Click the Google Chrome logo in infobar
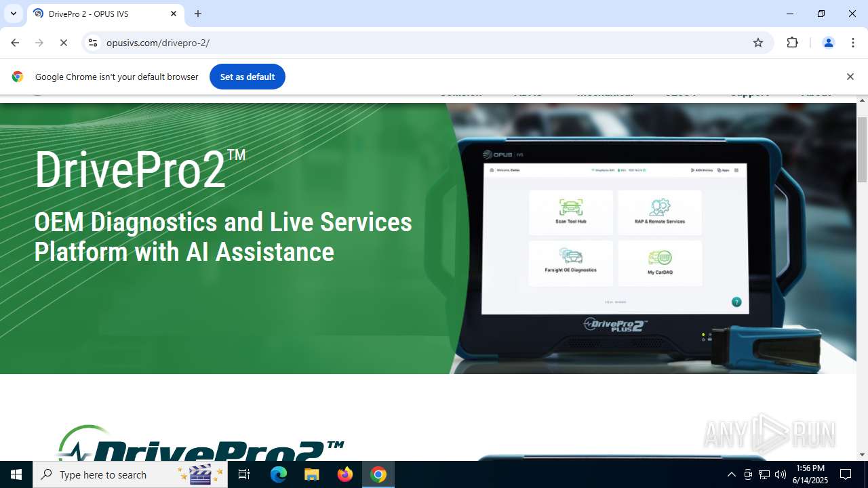Image resolution: width=868 pixels, height=488 pixels. [18, 77]
